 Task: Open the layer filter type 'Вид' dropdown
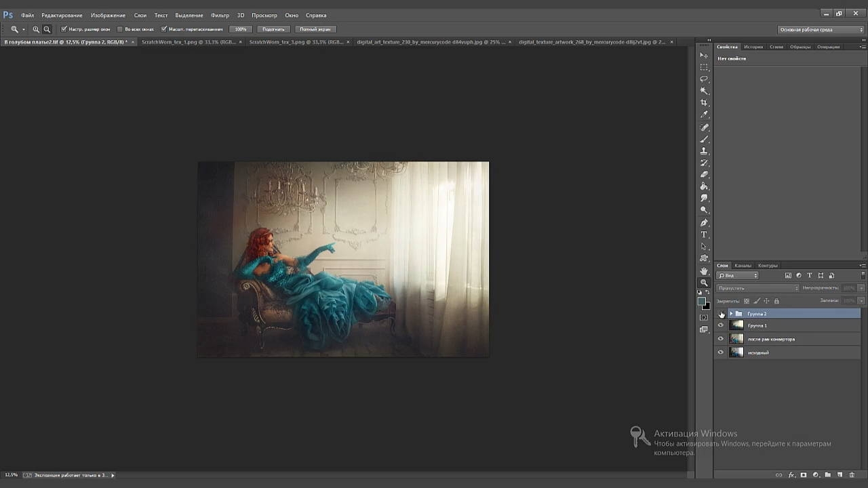738,276
